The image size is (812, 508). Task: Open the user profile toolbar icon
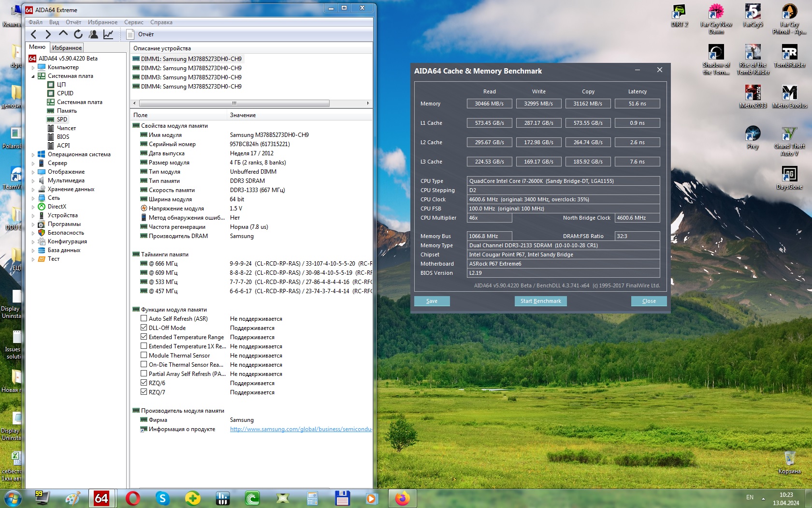click(x=93, y=34)
